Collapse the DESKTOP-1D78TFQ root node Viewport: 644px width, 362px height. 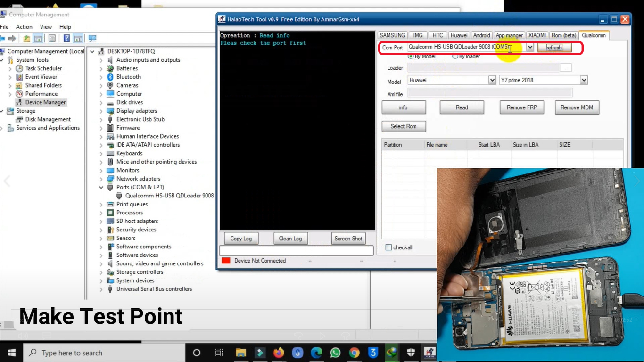pyautogui.click(x=92, y=51)
